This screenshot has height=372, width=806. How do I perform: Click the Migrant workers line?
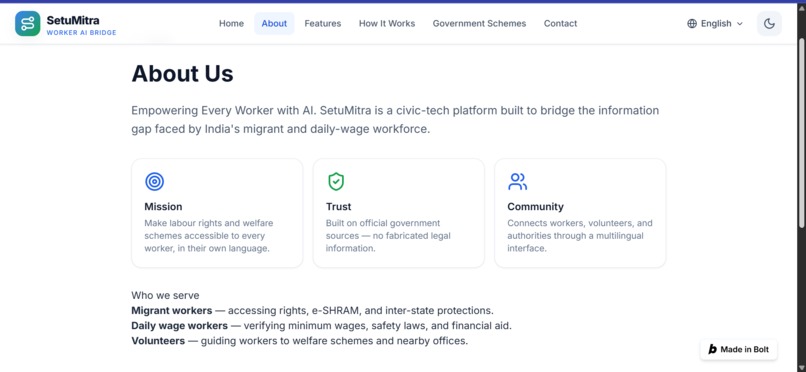(312, 310)
